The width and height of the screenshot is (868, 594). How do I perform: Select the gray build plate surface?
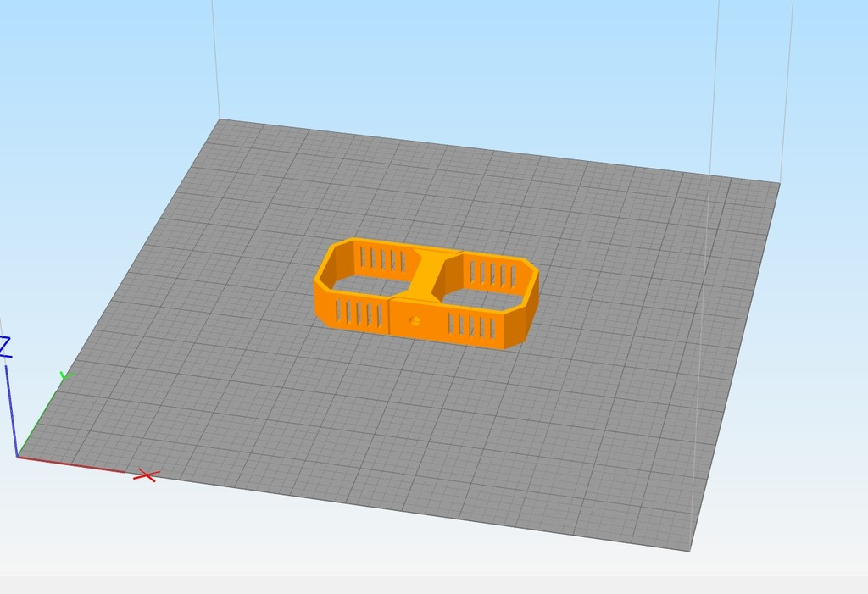(593, 381)
